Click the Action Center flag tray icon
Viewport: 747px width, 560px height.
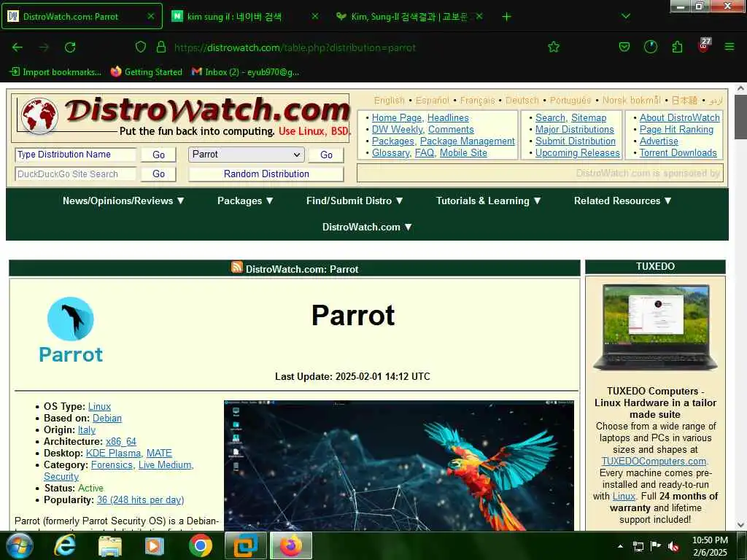pyautogui.click(x=656, y=546)
